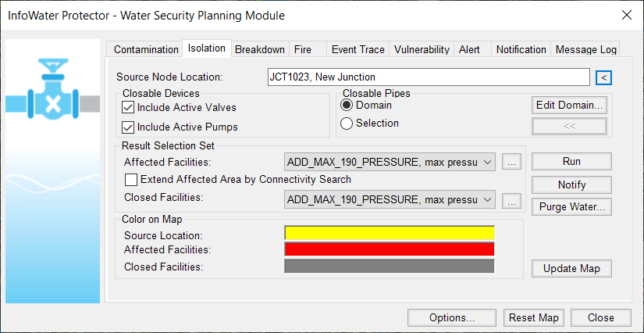Open browse ellipsis for Closed Facilities
This screenshot has width=644, height=333.
(511, 200)
